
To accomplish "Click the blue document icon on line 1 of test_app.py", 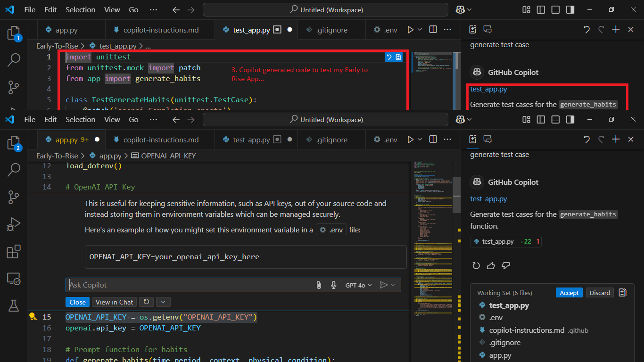I will 398,57.
